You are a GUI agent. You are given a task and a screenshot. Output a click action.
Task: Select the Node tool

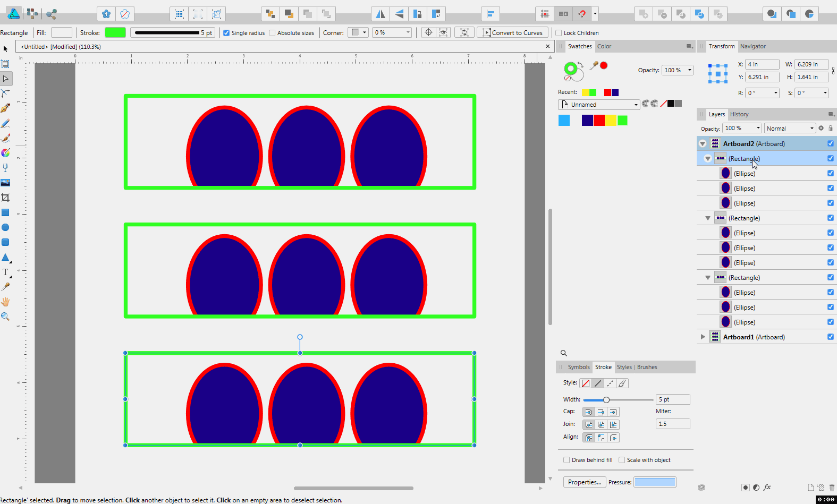5,79
